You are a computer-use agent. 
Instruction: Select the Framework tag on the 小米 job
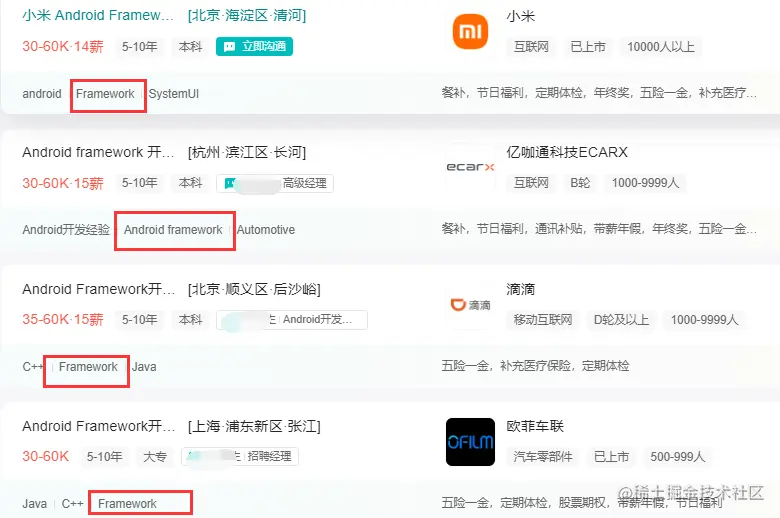coord(105,94)
